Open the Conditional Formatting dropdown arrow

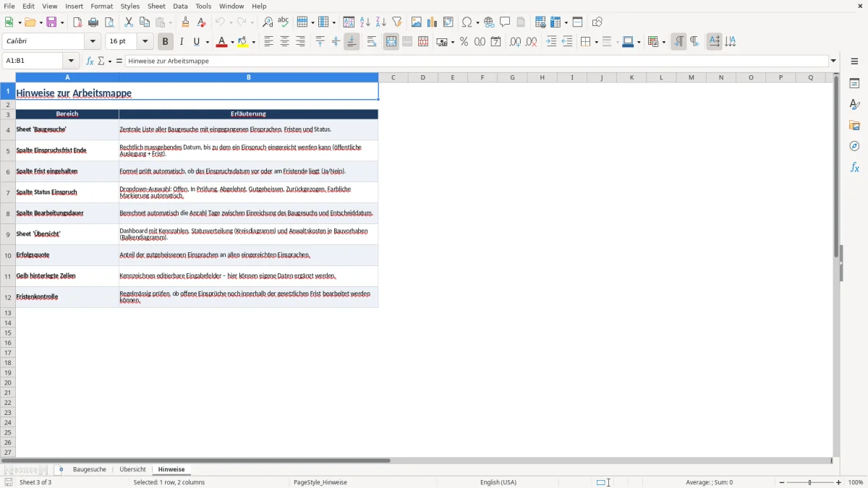click(x=663, y=42)
